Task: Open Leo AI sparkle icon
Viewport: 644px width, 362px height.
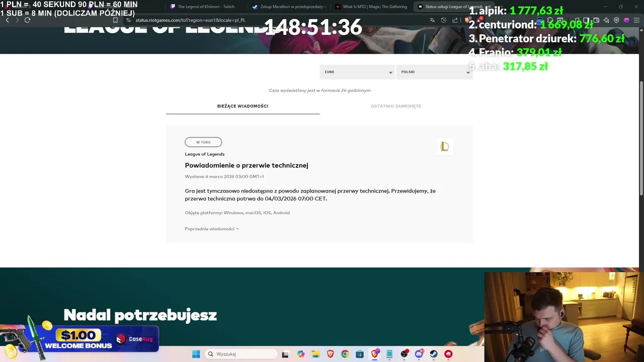Action: (x=606, y=20)
